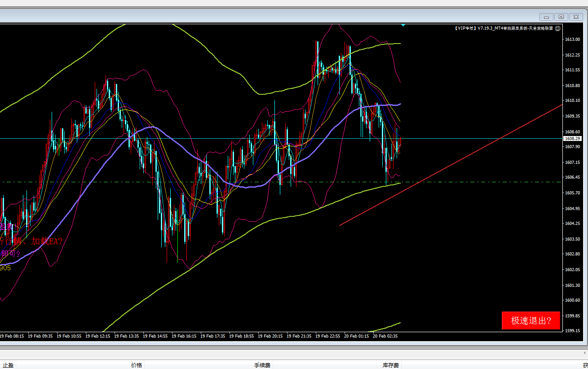Select the red diagonal trendline
The image size is (588, 369).
451,165
